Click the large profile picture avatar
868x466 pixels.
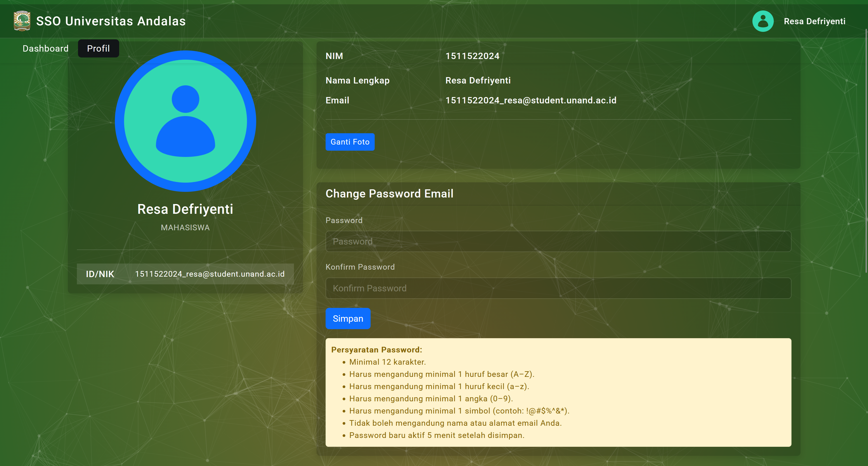coord(185,121)
